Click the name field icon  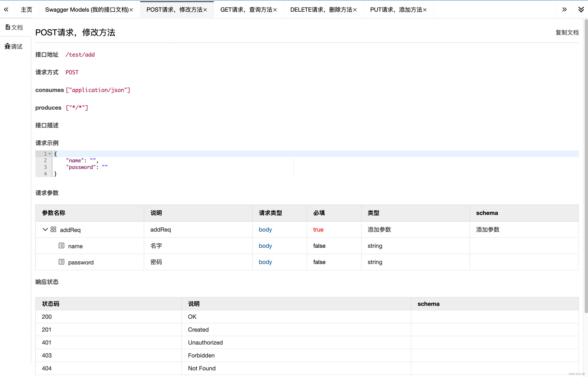[x=61, y=246]
